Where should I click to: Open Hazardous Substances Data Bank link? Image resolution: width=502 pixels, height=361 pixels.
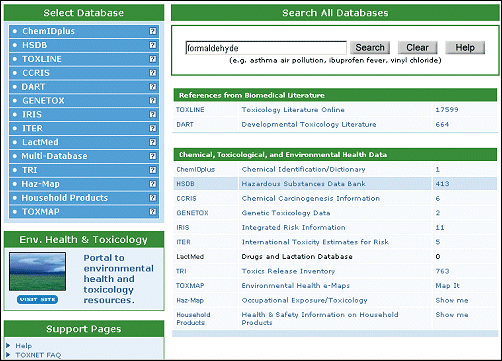303,184
